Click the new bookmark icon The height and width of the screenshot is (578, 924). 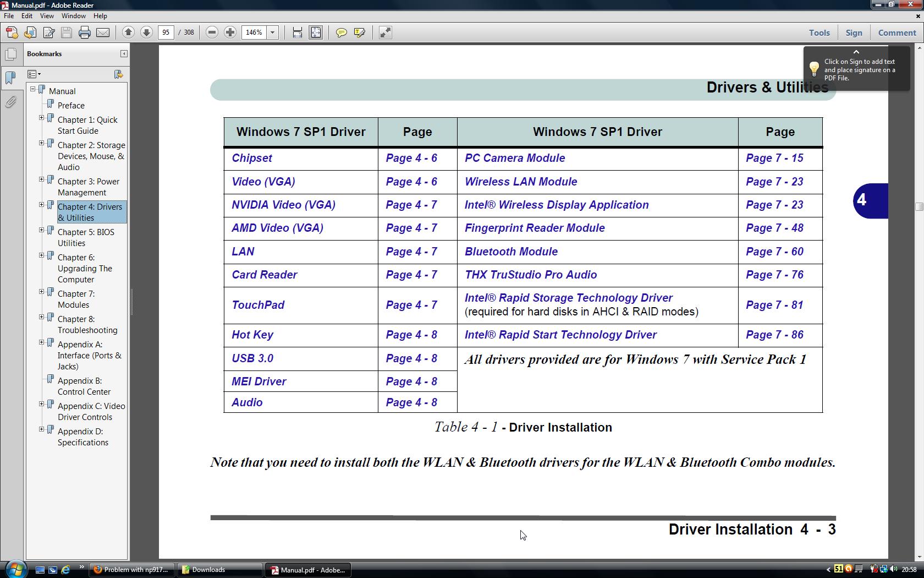[x=118, y=74]
